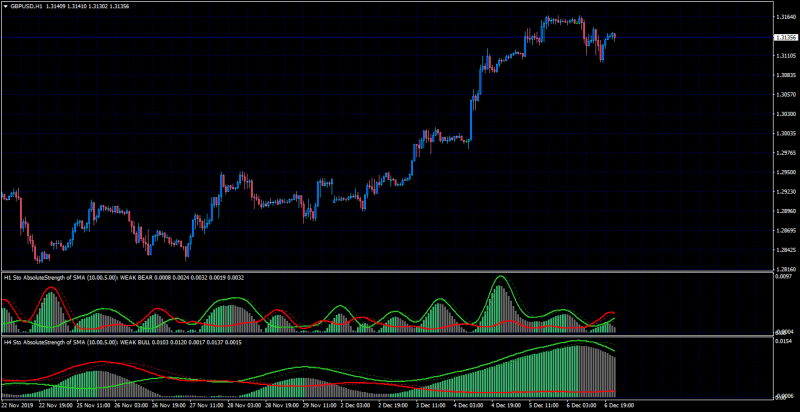Click price scale value 1.31105
This screenshot has height=412, width=800.
pos(785,56)
